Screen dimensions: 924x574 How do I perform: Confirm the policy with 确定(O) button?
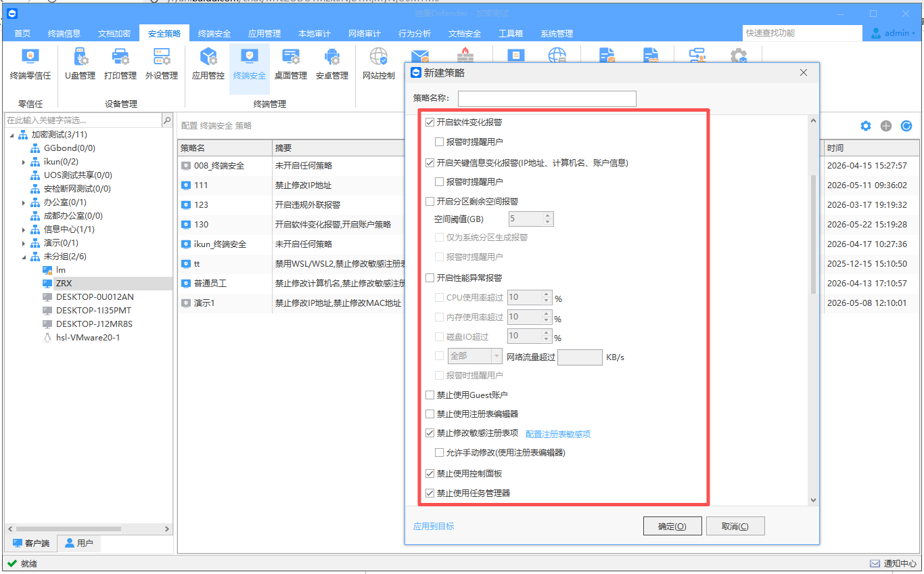[672, 526]
